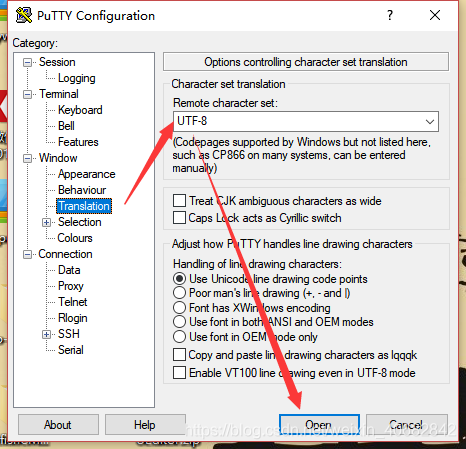Select Font has XWindows encoding
466x449 pixels.
(x=179, y=307)
